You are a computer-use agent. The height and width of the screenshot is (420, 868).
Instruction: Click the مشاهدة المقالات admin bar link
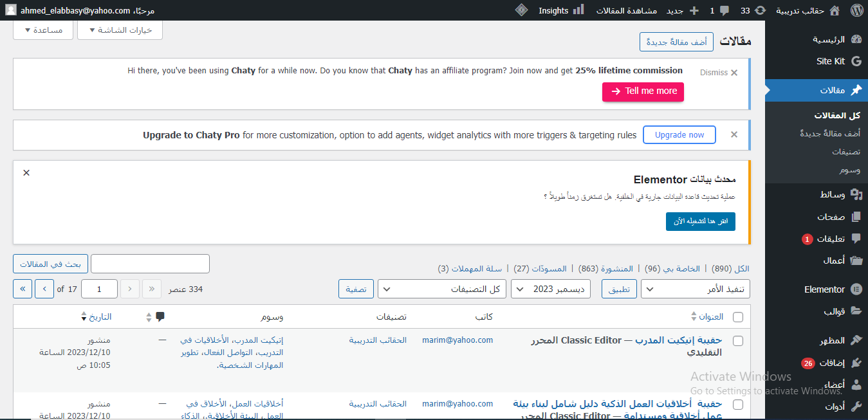[627, 11]
